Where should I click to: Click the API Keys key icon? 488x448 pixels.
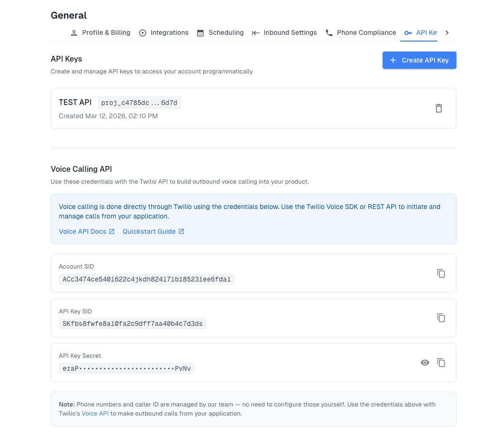[407, 32]
